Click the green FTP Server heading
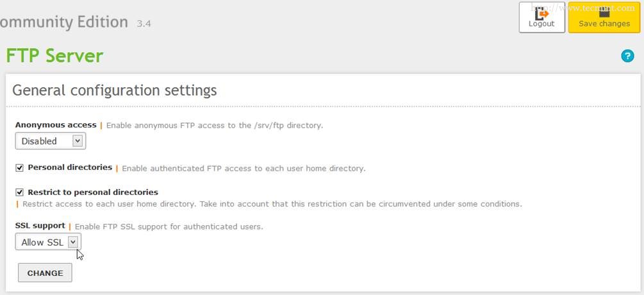This screenshot has width=644, height=295. tap(54, 56)
